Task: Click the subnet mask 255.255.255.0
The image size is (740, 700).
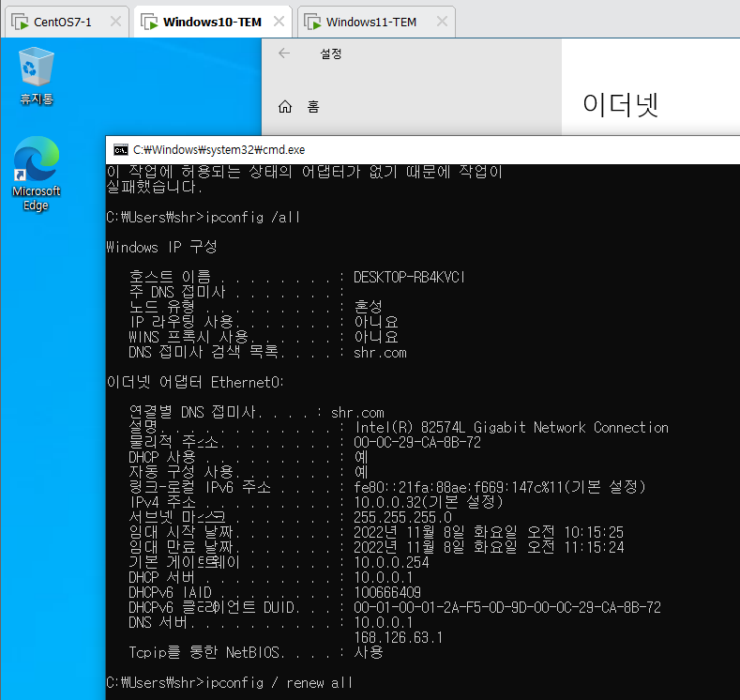Action: point(402,517)
